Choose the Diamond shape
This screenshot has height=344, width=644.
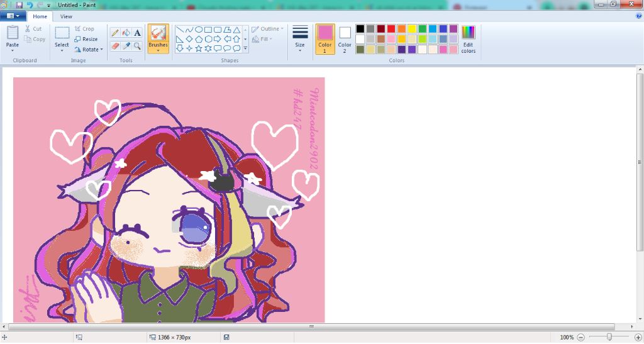[189, 39]
